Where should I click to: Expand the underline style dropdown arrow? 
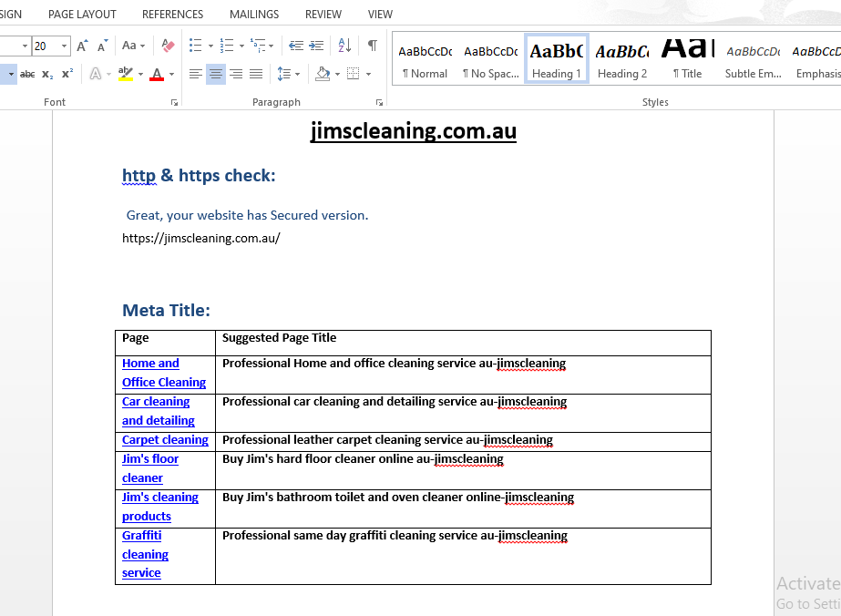[11, 74]
